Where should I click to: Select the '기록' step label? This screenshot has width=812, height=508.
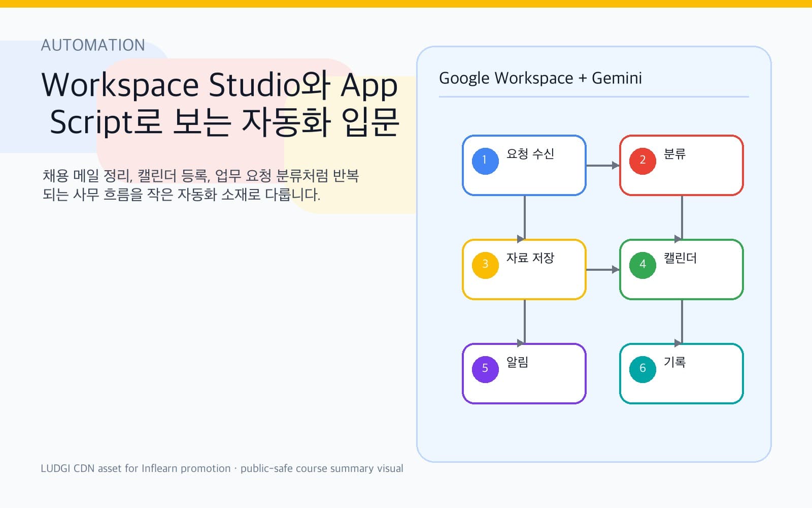[x=674, y=362]
